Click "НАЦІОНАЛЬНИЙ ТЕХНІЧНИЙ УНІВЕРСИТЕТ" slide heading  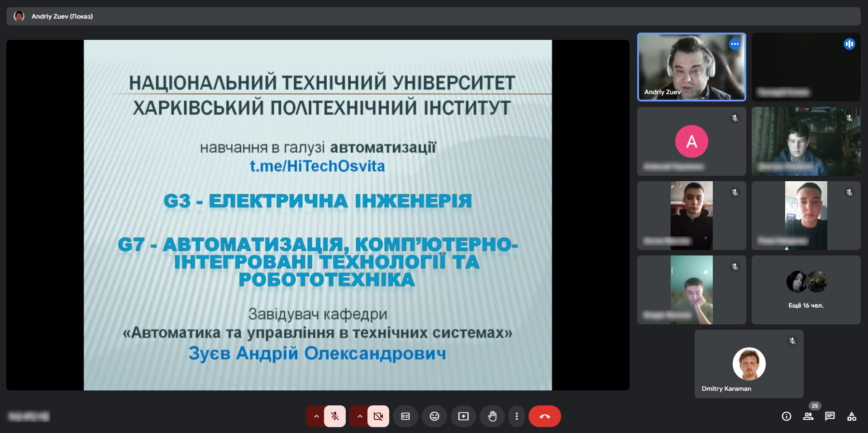pos(322,83)
